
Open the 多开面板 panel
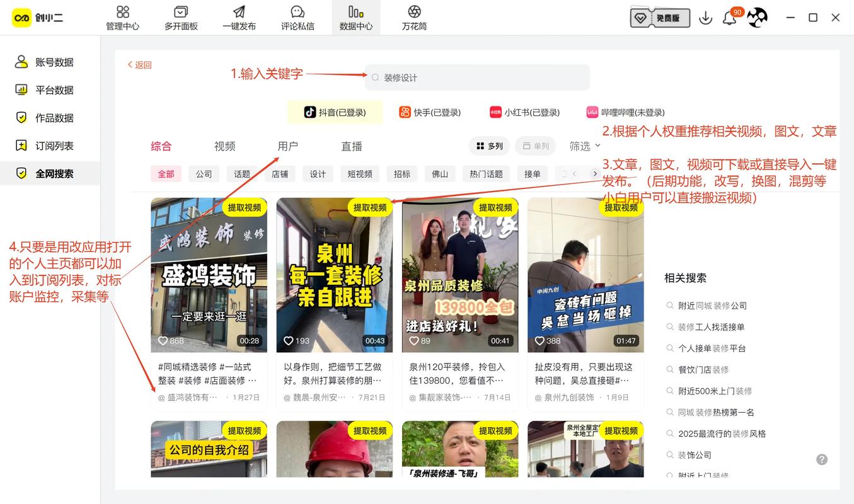(181, 18)
